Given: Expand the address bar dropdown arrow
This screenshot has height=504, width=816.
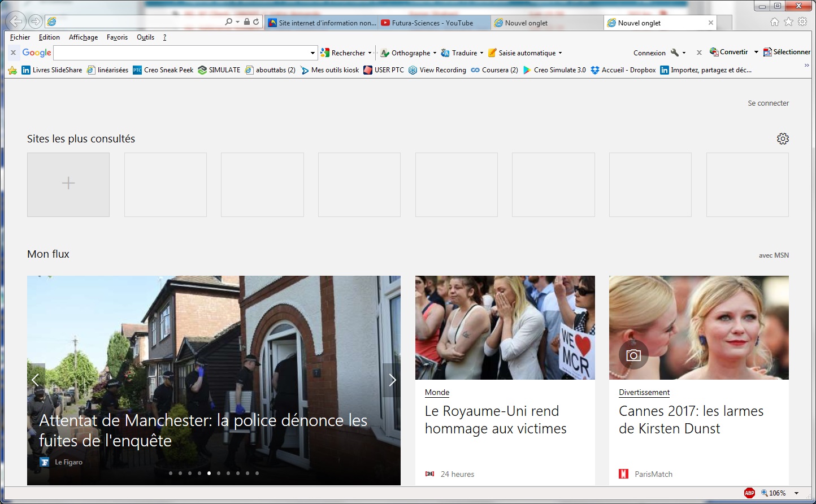Looking at the screenshot, I should (x=238, y=22).
